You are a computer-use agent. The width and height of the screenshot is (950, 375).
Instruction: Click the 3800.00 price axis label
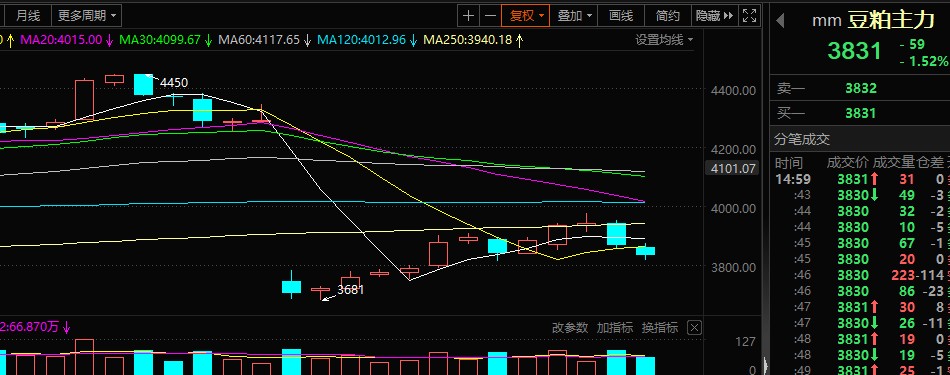tap(734, 267)
